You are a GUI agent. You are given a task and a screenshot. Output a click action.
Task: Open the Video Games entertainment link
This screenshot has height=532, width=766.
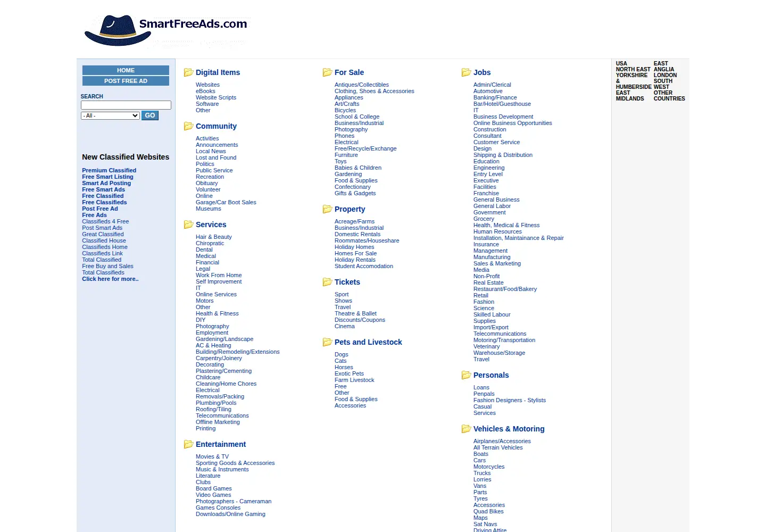[x=213, y=495]
